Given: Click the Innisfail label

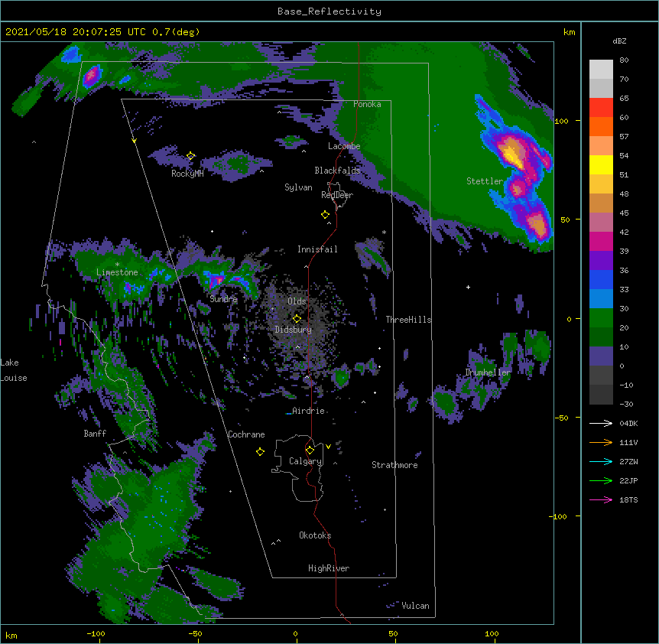Looking at the screenshot, I should tap(317, 249).
